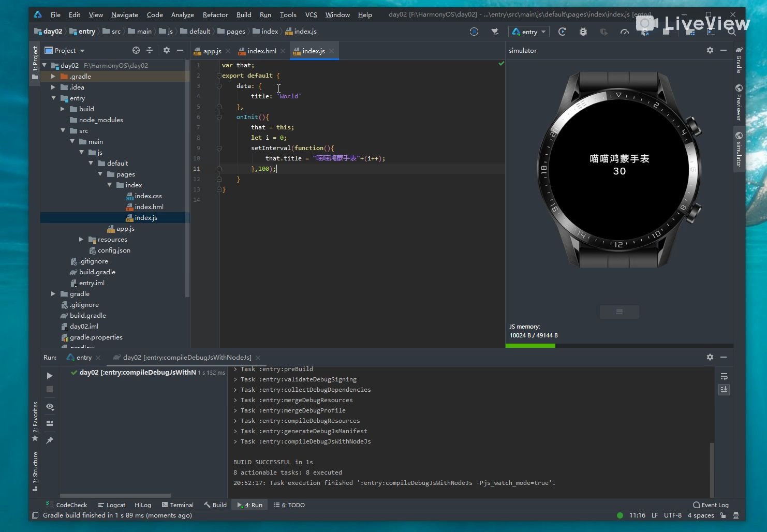
Task: Click the sync icon in top toolbar
Action: (x=474, y=32)
